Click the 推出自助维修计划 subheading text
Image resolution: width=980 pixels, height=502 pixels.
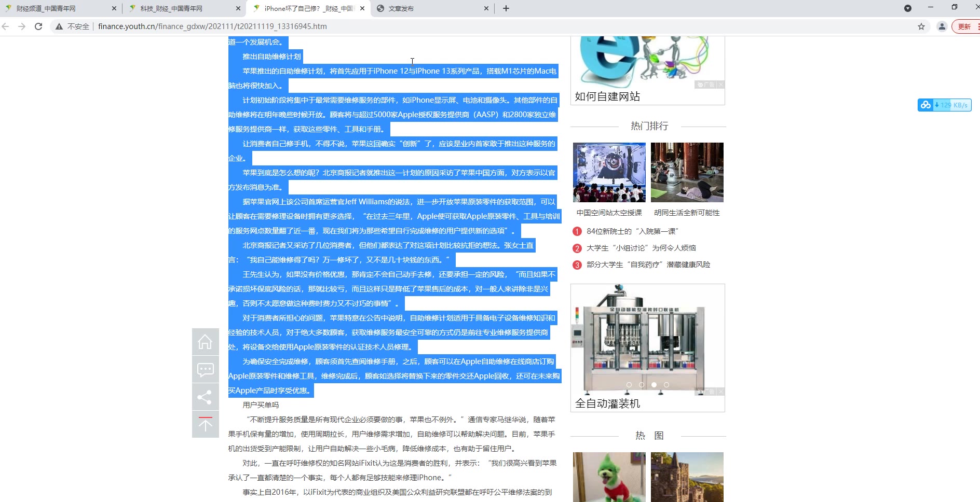[271, 57]
